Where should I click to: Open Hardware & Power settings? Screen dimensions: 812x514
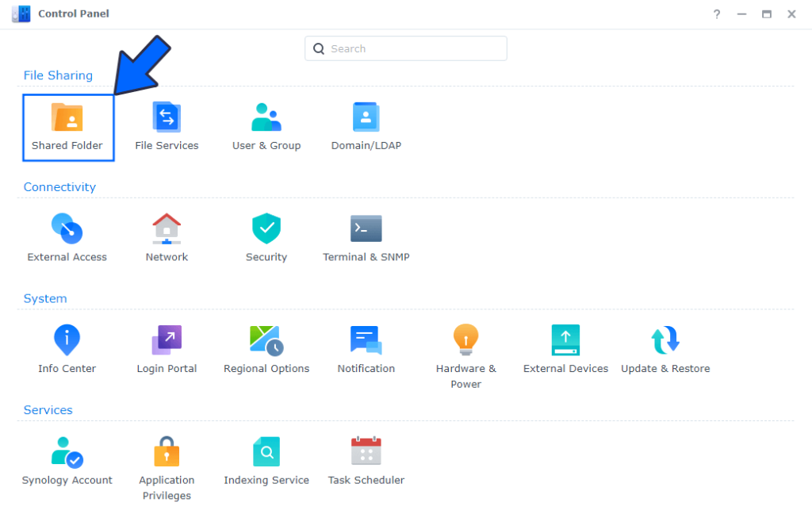point(465,341)
